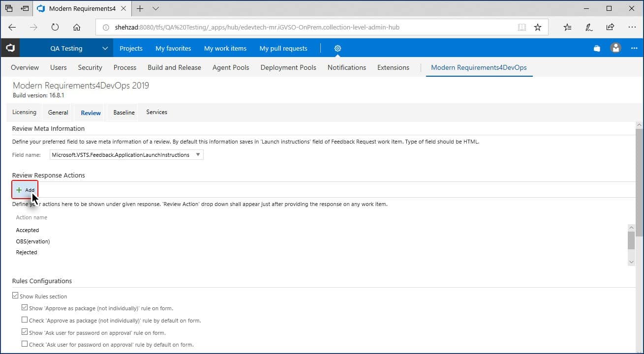Expand the QA Testing project dropdown

[105, 48]
